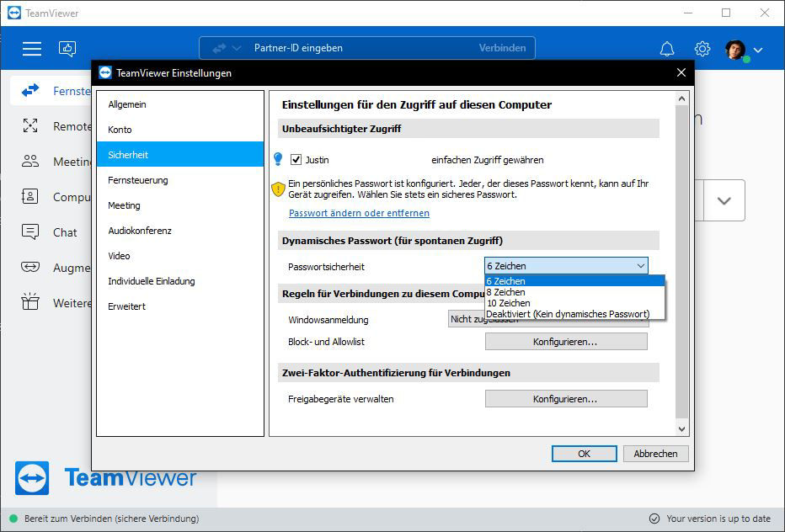Uncheck the Justin easy access checkbox
Image resolution: width=785 pixels, height=532 pixels.
tap(296, 160)
